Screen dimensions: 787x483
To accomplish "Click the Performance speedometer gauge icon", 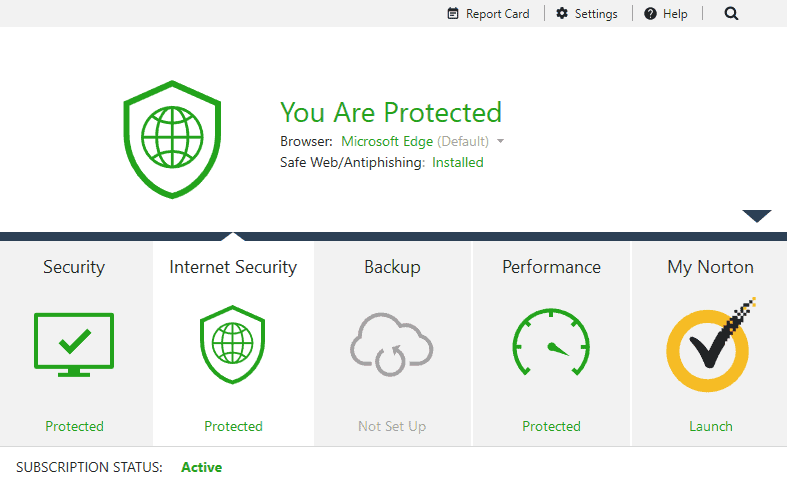I will (551, 342).
